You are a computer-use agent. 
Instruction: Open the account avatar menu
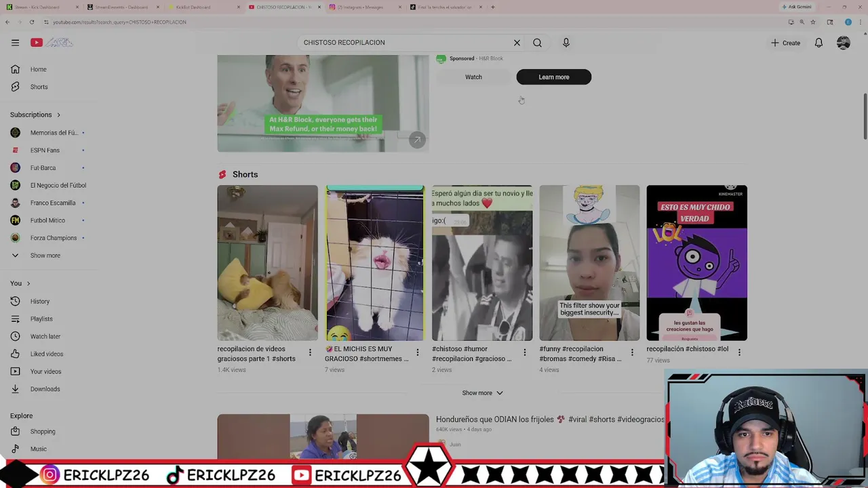click(x=844, y=43)
